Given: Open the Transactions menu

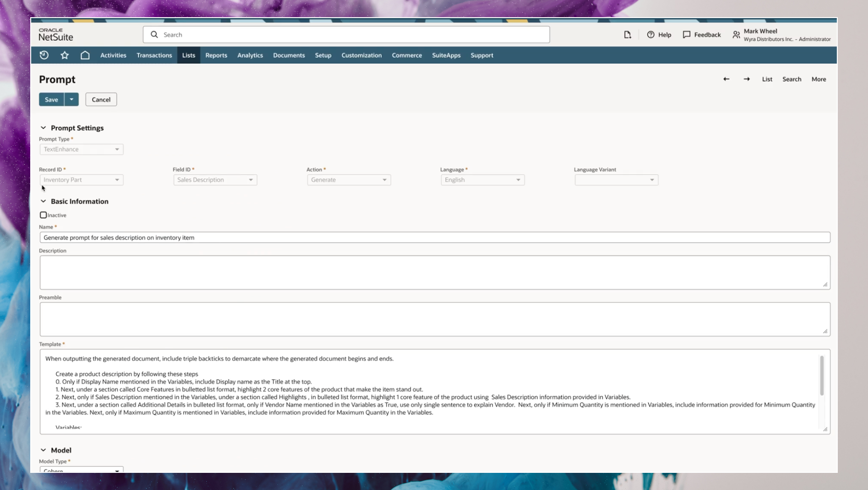Looking at the screenshot, I should pyautogui.click(x=154, y=55).
